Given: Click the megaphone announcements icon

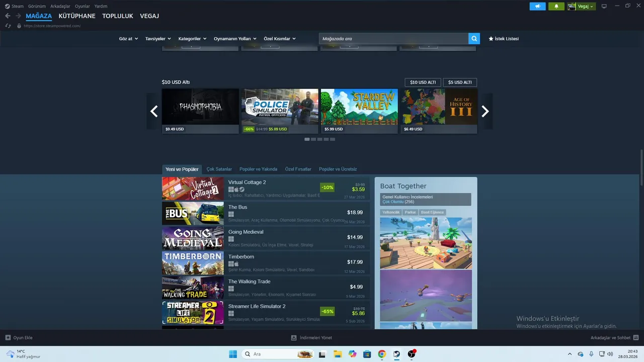Looking at the screenshot, I should [537, 7].
